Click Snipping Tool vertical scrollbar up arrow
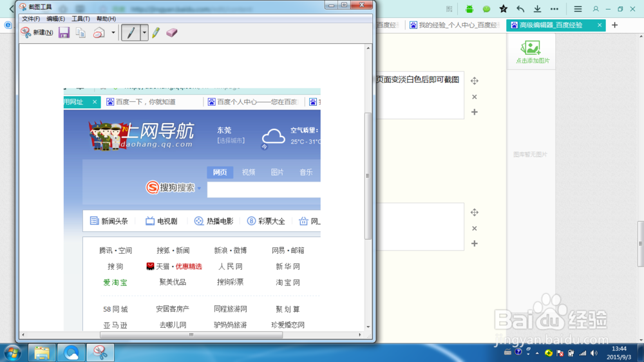This screenshot has width=644, height=362. click(x=368, y=48)
